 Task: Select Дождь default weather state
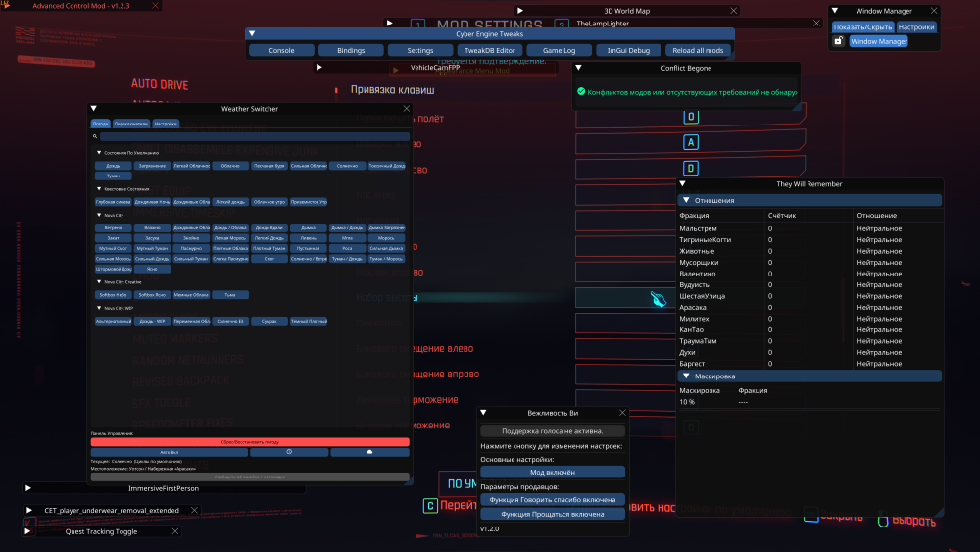pos(113,166)
